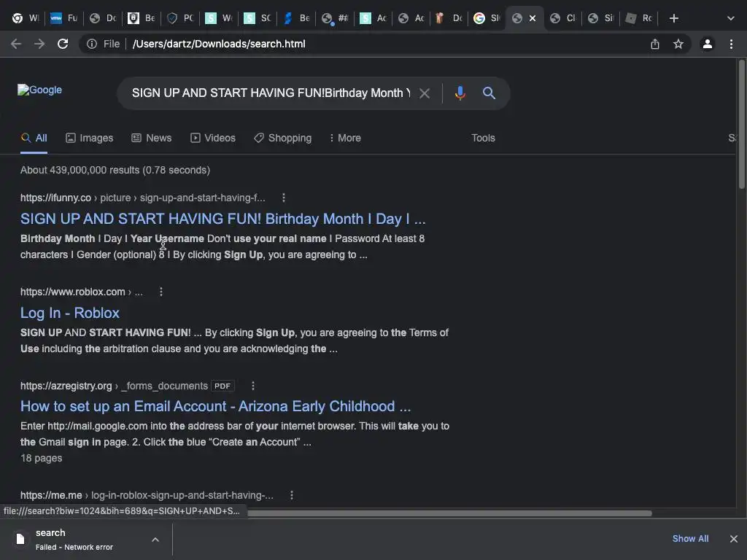This screenshot has width=747, height=560.
Task: Expand the More filters menu
Action: click(345, 138)
